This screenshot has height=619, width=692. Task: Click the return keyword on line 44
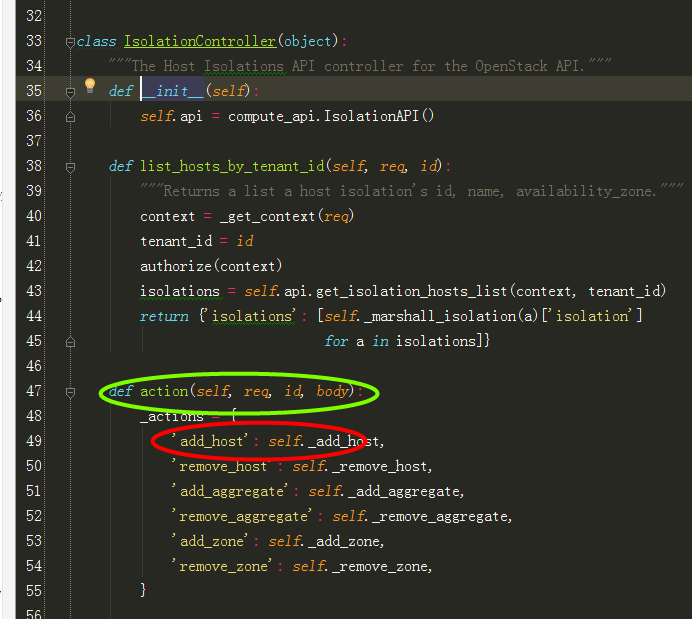click(164, 316)
